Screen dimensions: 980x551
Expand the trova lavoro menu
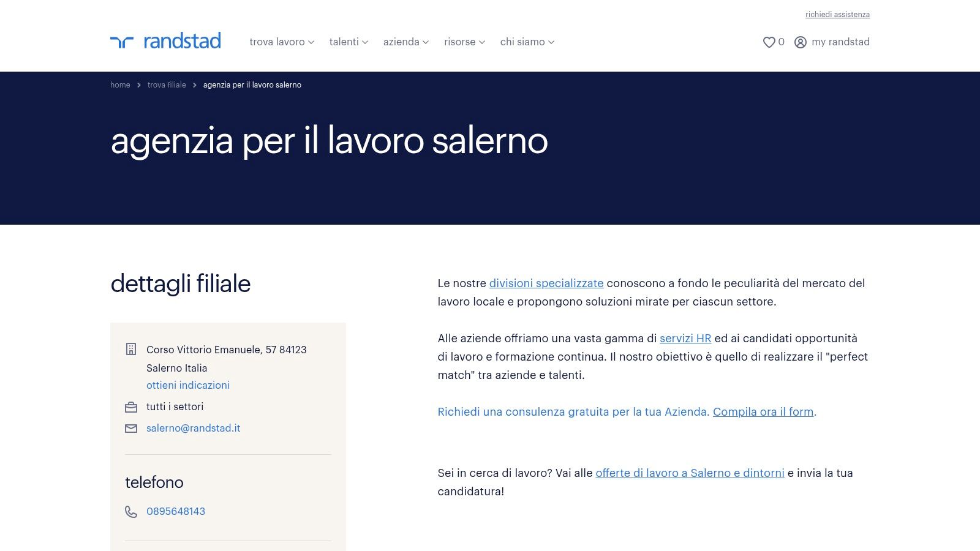pos(282,42)
